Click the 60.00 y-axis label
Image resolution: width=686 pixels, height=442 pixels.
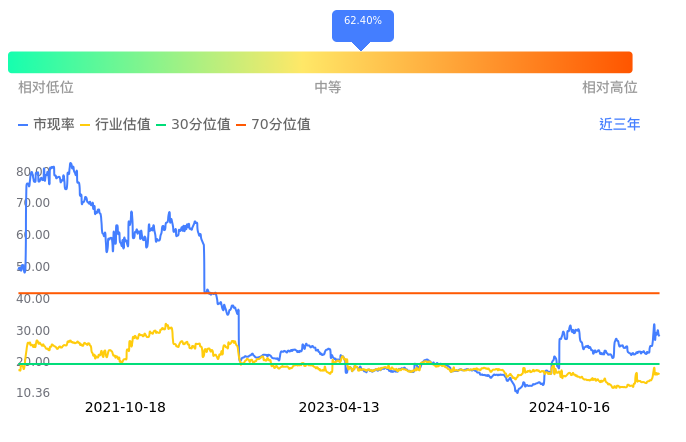pos(33,235)
